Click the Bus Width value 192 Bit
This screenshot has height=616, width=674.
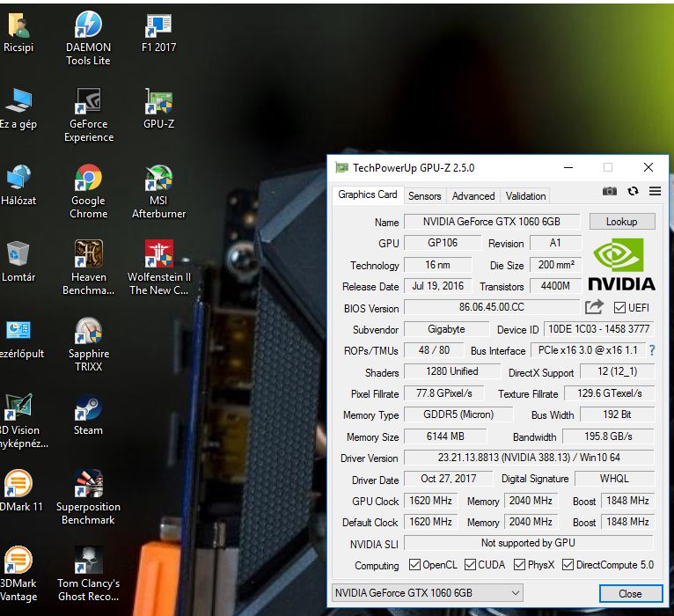(x=618, y=414)
